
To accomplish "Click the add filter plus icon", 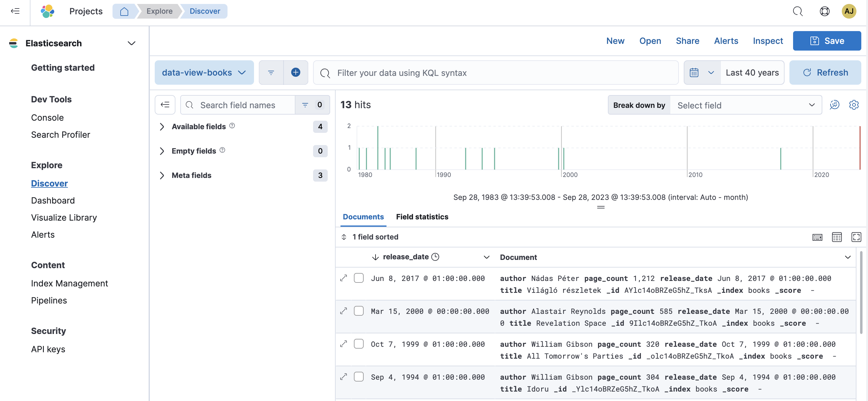I will (295, 73).
